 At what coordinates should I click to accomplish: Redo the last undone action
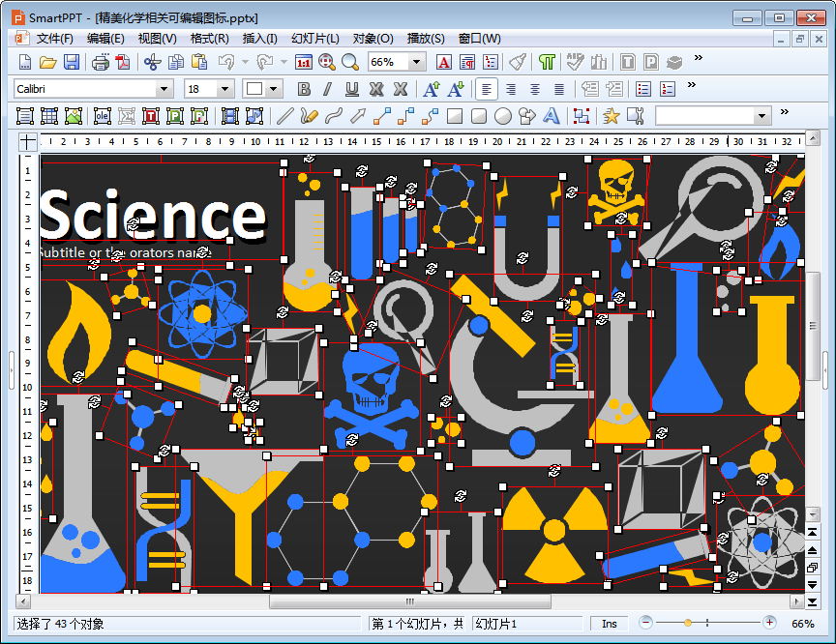click(x=265, y=62)
